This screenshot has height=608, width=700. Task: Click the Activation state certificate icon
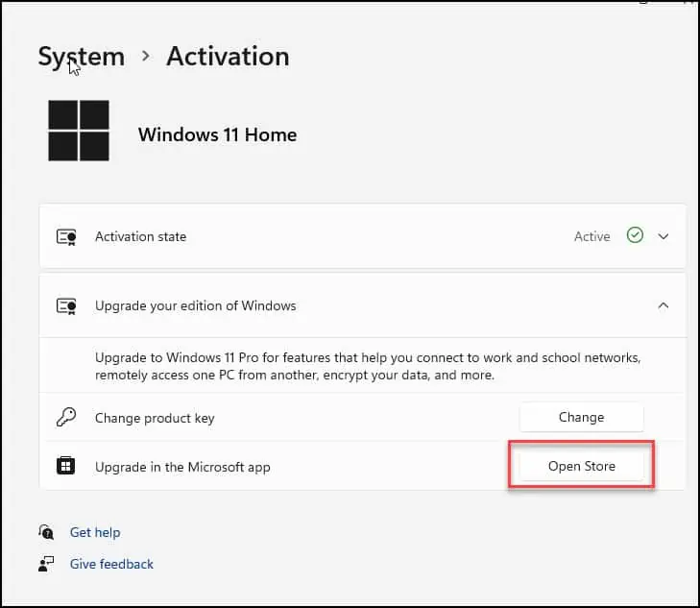pyautogui.click(x=66, y=236)
